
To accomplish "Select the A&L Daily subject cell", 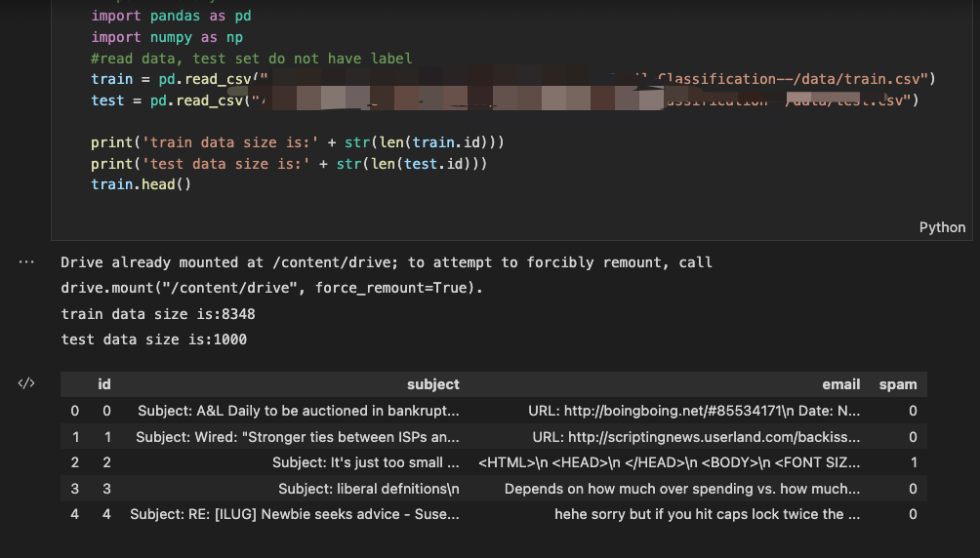I will coord(298,411).
